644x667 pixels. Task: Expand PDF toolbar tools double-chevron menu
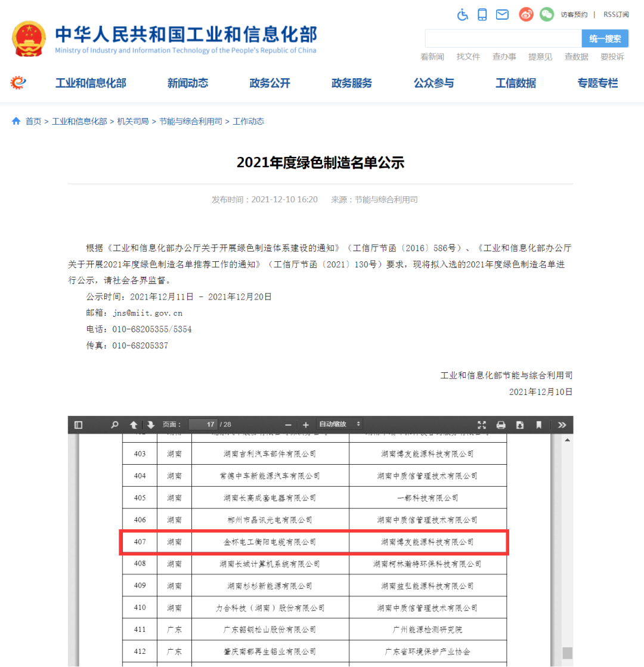coord(562,425)
